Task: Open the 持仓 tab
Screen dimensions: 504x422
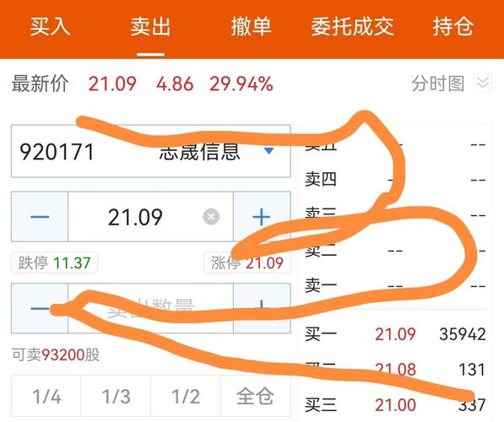Action: click(x=453, y=27)
